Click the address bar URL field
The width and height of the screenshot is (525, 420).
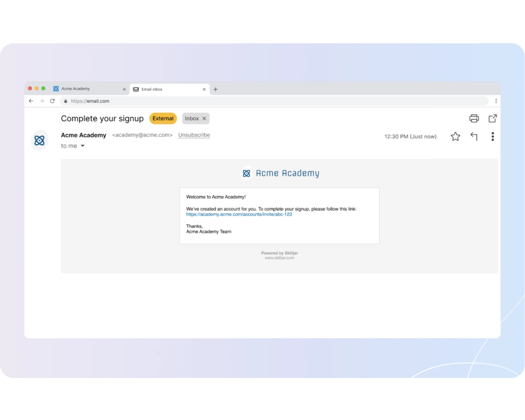[x=274, y=101]
